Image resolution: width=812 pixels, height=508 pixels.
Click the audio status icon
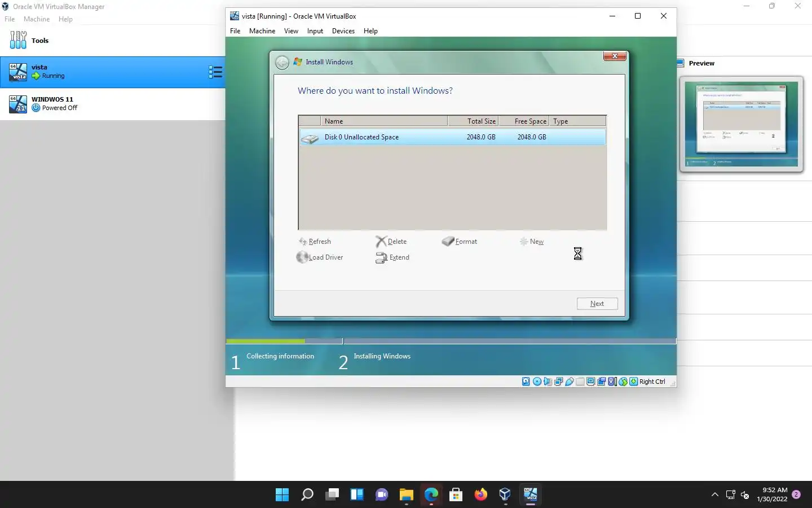(548, 382)
